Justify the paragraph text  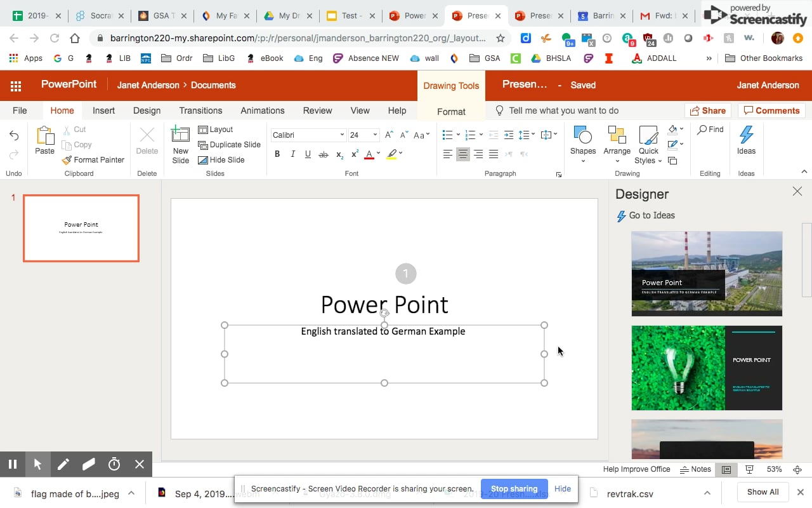[x=494, y=154]
